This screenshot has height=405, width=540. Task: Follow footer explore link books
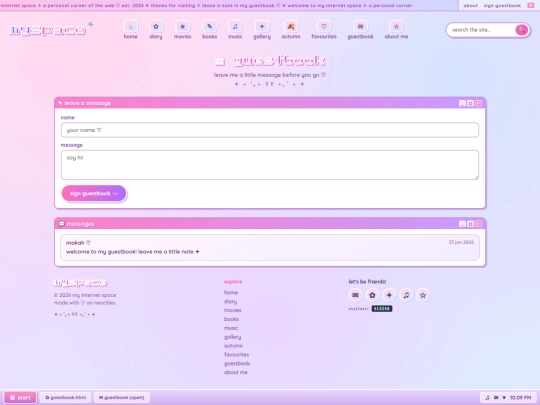[231, 319]
